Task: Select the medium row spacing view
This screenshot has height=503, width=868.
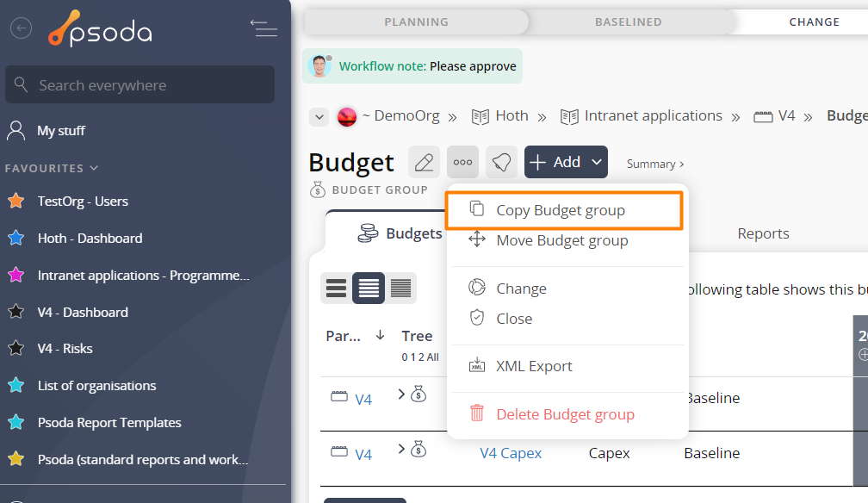Action: click(x=369, y=288)
